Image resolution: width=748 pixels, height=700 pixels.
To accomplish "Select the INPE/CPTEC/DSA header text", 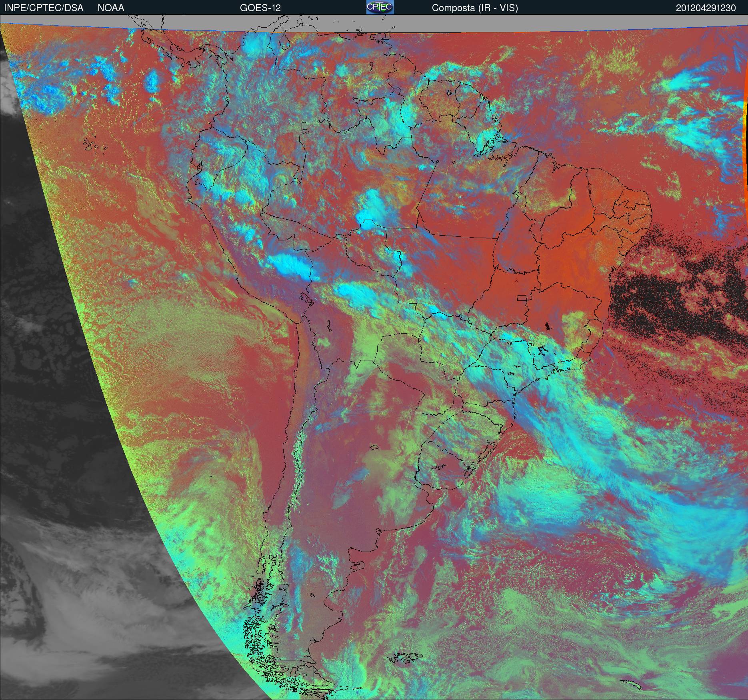I will point(44,8).
